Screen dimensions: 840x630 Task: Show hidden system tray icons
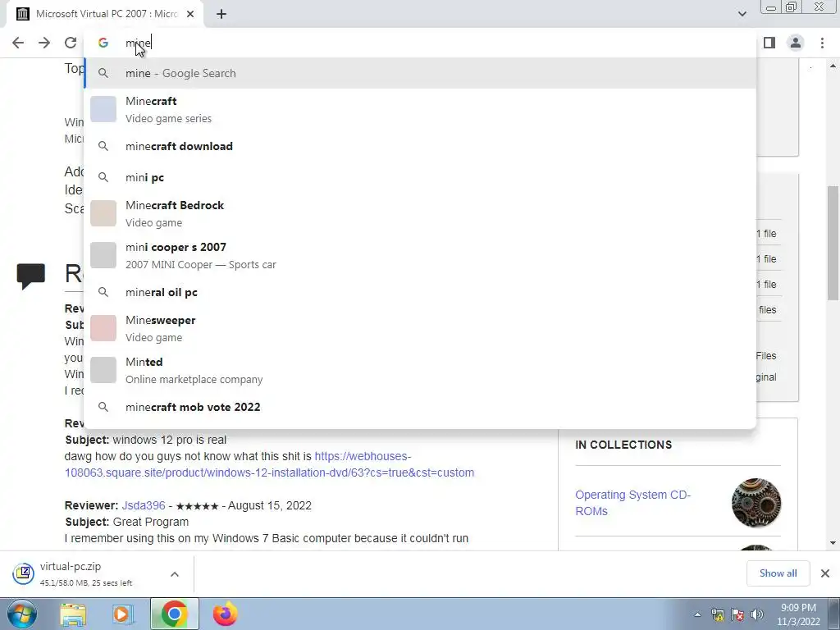click(697, 614)
